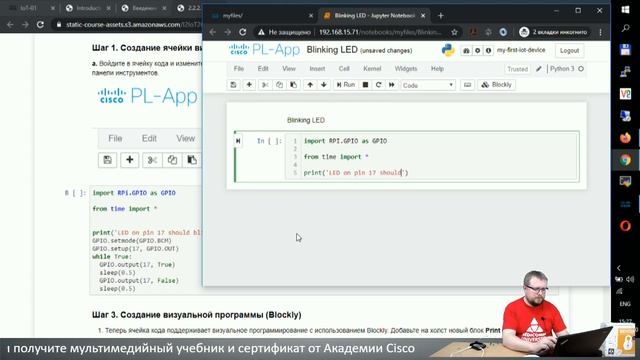The height and width of the screenshot is (360, 640).
Task: Bookmark this page with the star icon
Action: 454,32
